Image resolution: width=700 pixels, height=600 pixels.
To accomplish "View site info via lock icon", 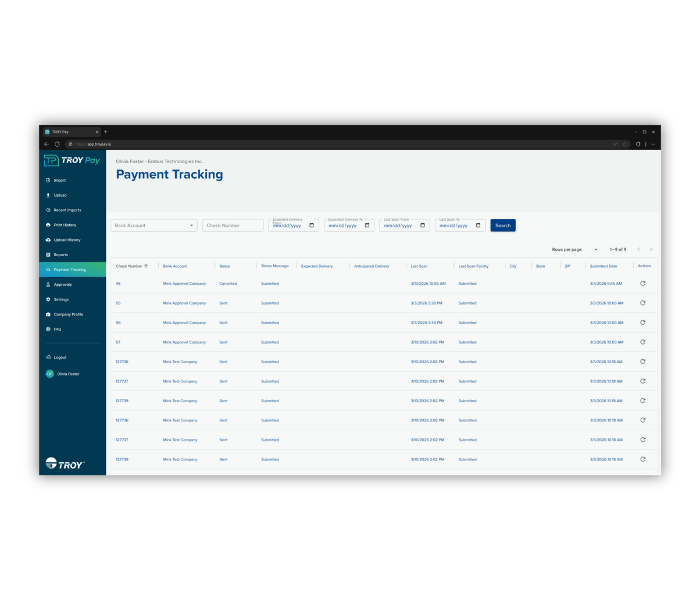I will [x=70, y=144].
